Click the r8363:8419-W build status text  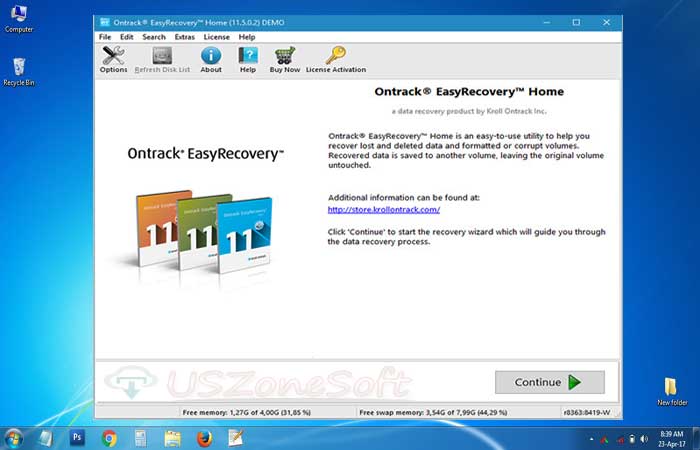coord(587,412)
